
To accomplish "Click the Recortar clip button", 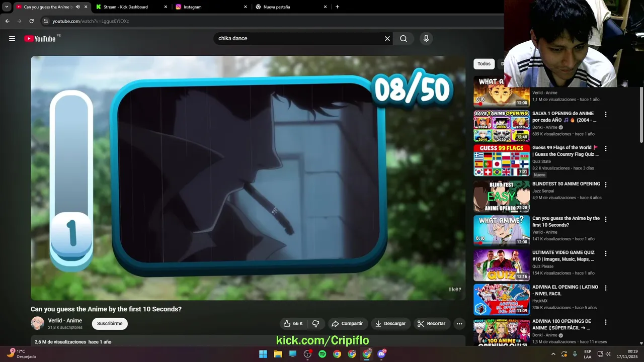I will (432, 324).
